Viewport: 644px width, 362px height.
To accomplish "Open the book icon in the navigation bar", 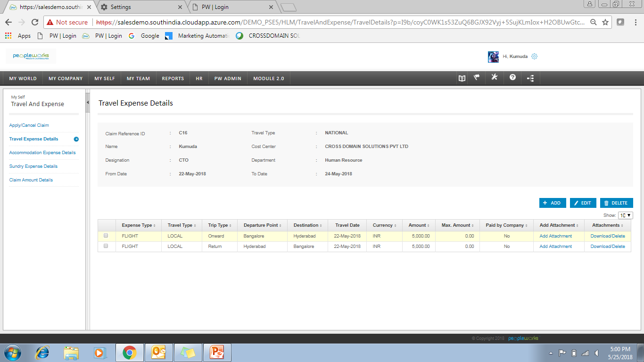I will pyautogui.click(x=462, y=78).
